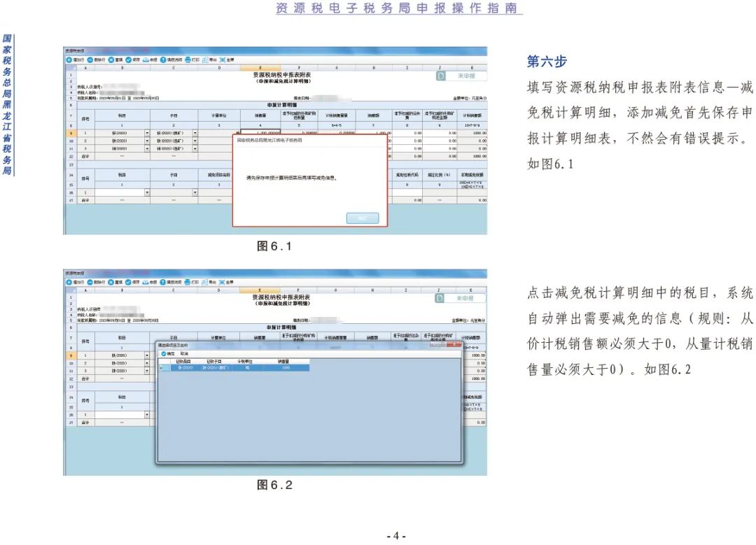This screenshot has width=756, height=545.
Task: Click 取消 in figure 6.2 selection popup
Action: tap(184, 354)
